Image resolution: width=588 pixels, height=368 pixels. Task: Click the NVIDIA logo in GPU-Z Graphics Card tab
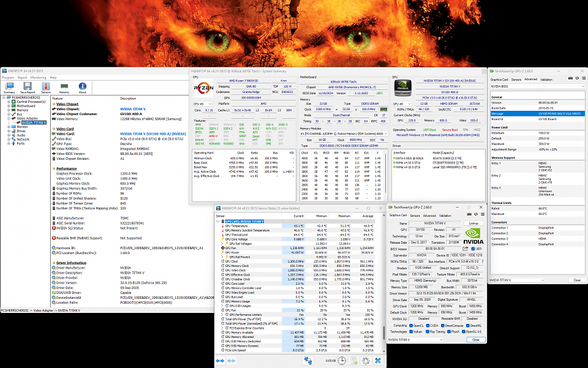tap(473, 236)
